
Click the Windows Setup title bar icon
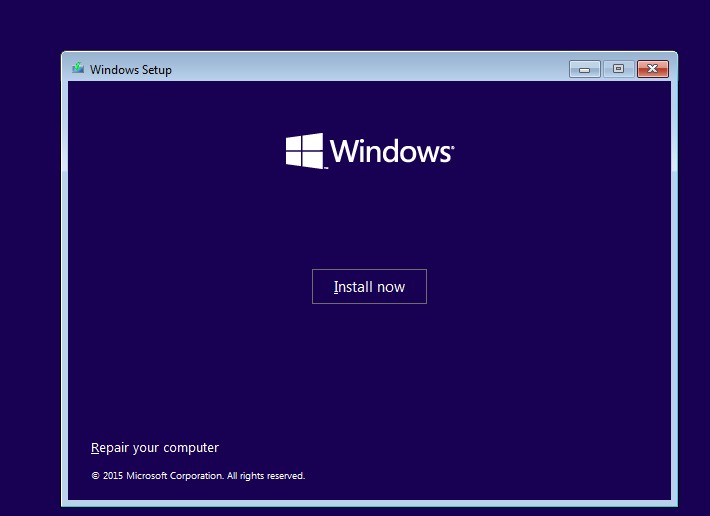click(78, 68)
